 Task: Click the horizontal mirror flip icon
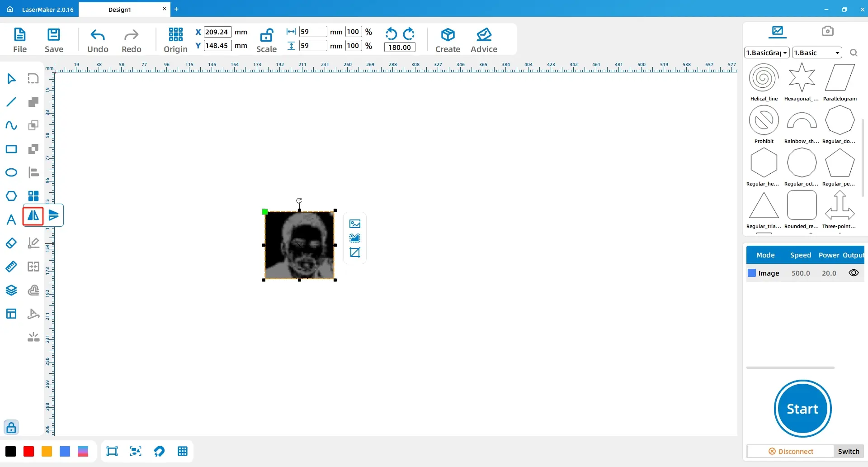pos(33,215)
